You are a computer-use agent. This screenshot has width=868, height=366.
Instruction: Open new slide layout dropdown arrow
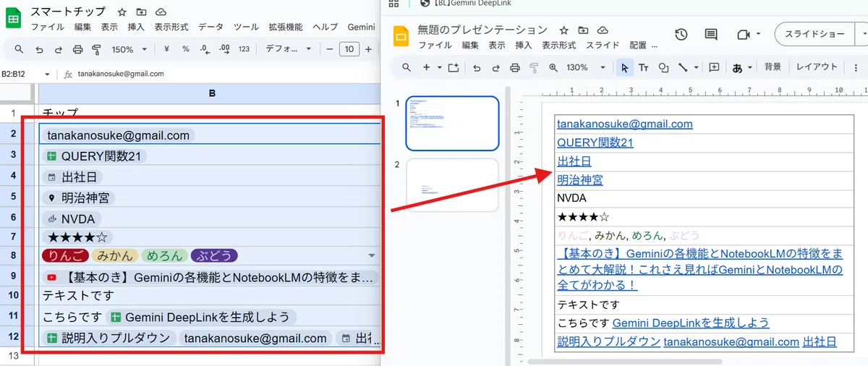tap(439, 67)
